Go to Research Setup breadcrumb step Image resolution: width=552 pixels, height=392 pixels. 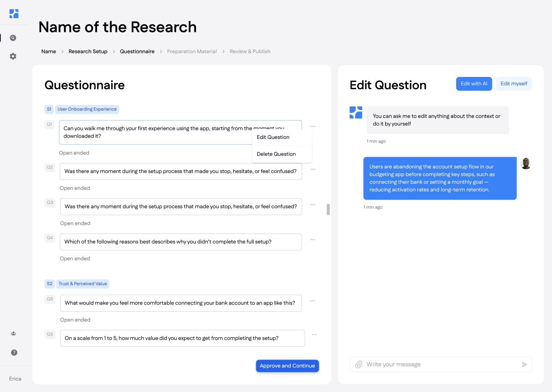pos(88,52)
